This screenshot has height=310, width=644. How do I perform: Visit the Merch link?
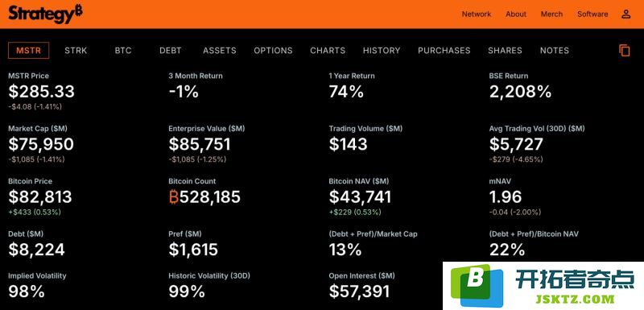tap(551, 14)
